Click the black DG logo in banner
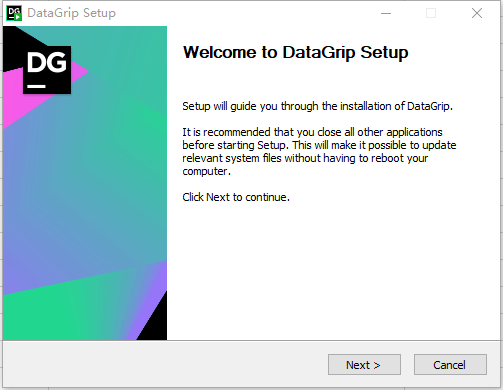This screenshot has height=390, width=503. pos(47,70)
